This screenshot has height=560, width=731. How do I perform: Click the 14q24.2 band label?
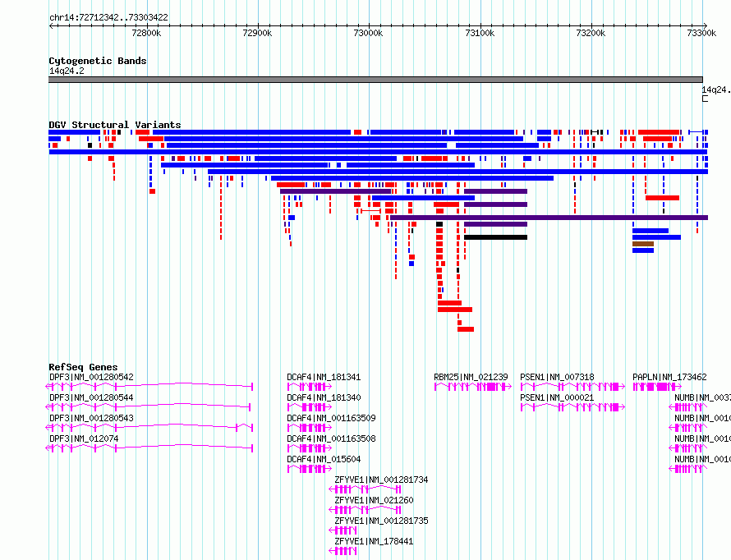click(x=67, y=71)
